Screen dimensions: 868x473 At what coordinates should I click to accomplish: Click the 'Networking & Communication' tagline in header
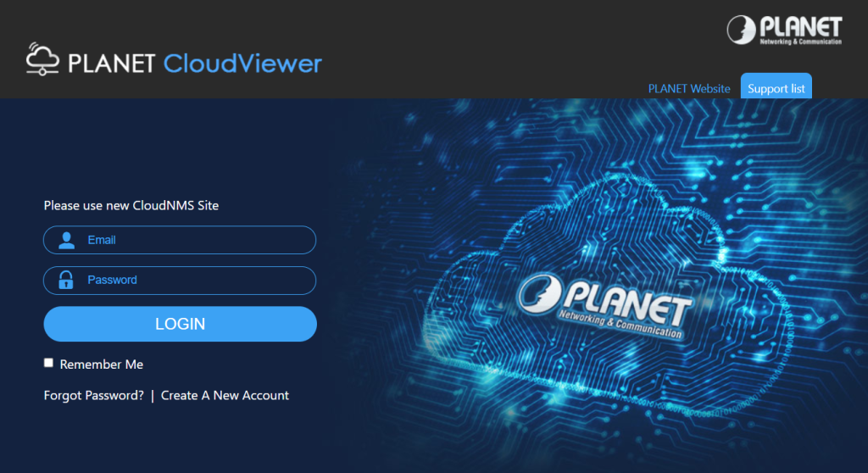[801, 41]
